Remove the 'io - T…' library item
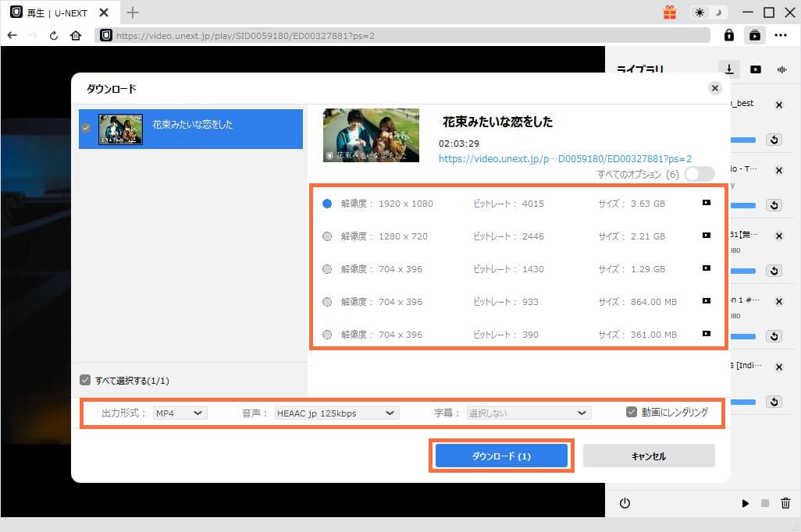The image size is (801, 532). point(778,170)
